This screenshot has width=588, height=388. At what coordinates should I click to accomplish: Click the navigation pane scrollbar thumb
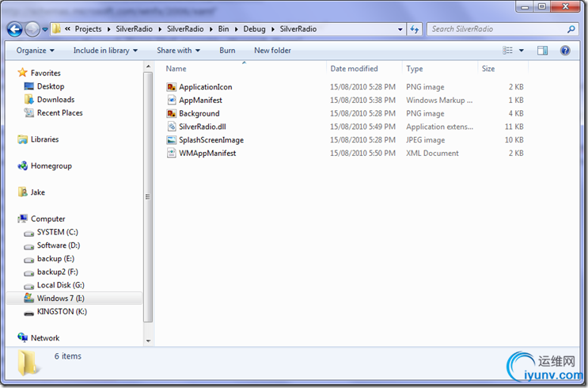[148, 197]
